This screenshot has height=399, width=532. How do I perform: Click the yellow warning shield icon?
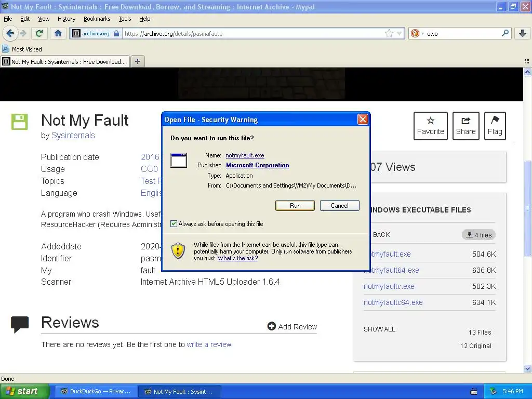click(x=178, y=250)
